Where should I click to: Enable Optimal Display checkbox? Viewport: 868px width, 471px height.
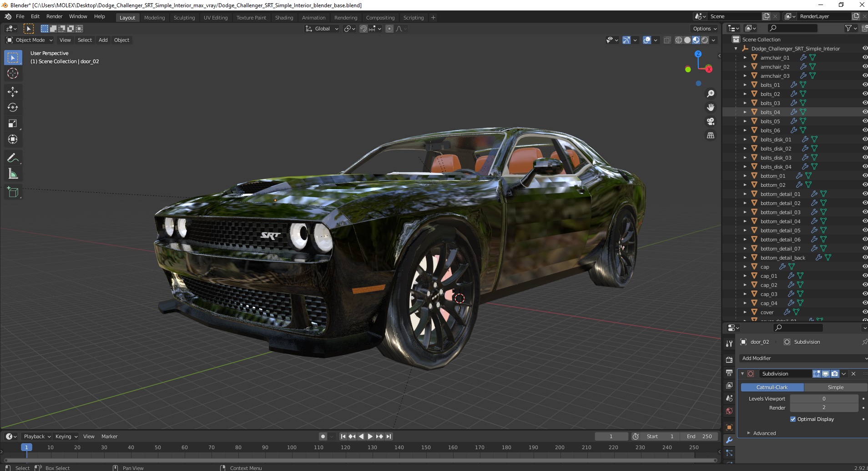coord(793,419)
